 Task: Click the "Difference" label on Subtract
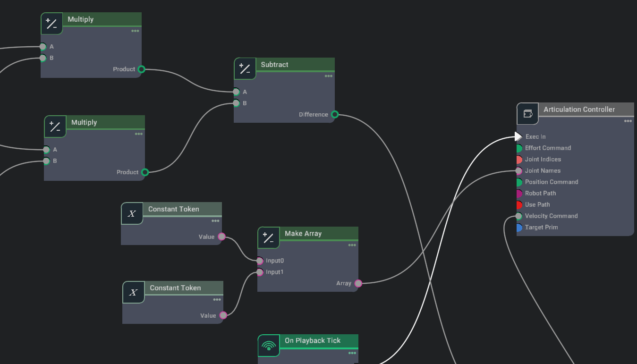pos(314,114)
